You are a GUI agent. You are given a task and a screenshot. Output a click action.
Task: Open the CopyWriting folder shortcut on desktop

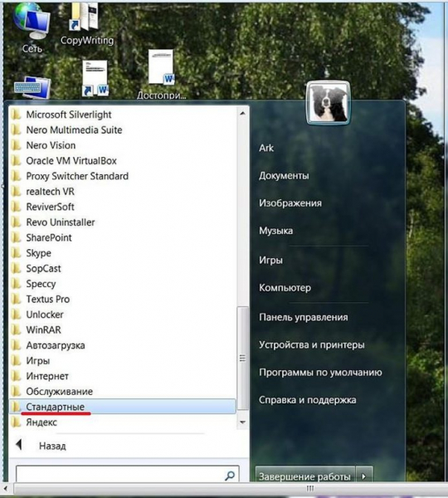pos(86,23)
